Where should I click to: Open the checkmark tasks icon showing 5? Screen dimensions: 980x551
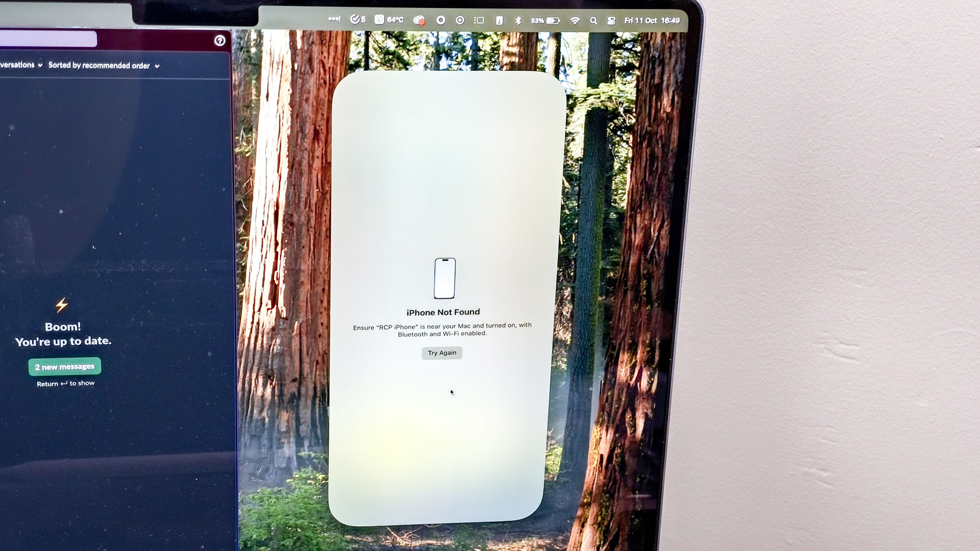358,19
